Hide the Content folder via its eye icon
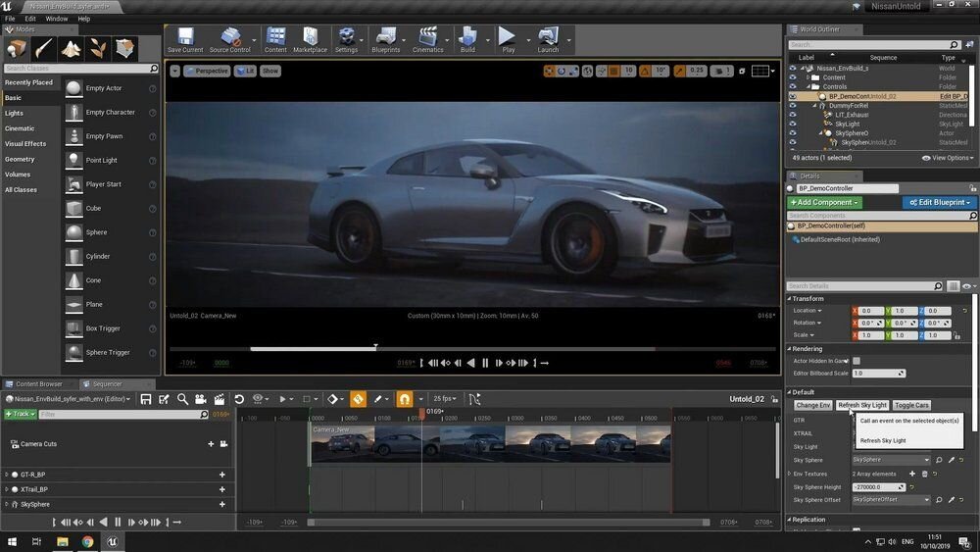 793,77
